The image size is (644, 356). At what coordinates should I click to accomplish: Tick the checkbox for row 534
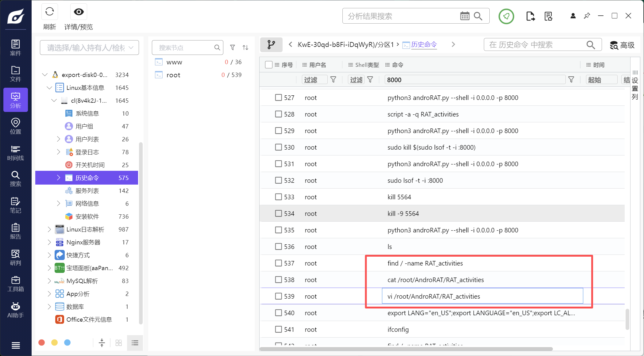[x=278, y=213]
